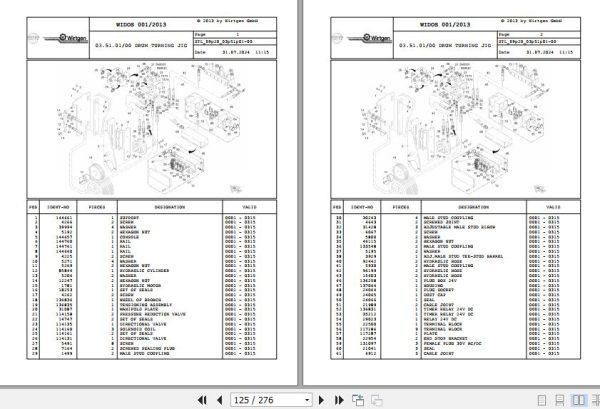Select the HYDRAULIC CYLINDER row entry
The image size is (600, 409).
144,270
